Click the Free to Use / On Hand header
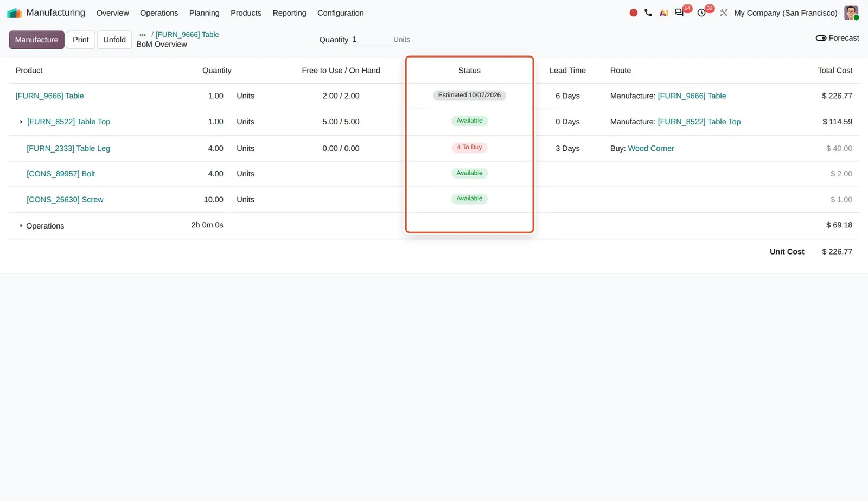The image size is (868, 501). tap(341, 71)
